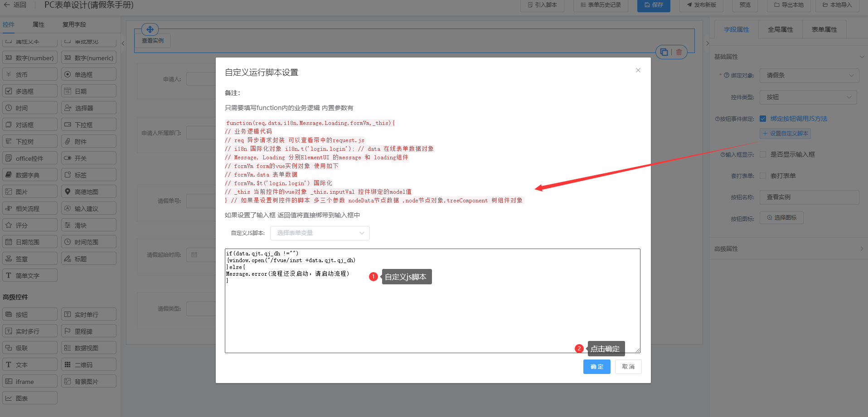Switch to the 复用字段 tab
Viewport: 868px width, 417px height.
[74, 24]
